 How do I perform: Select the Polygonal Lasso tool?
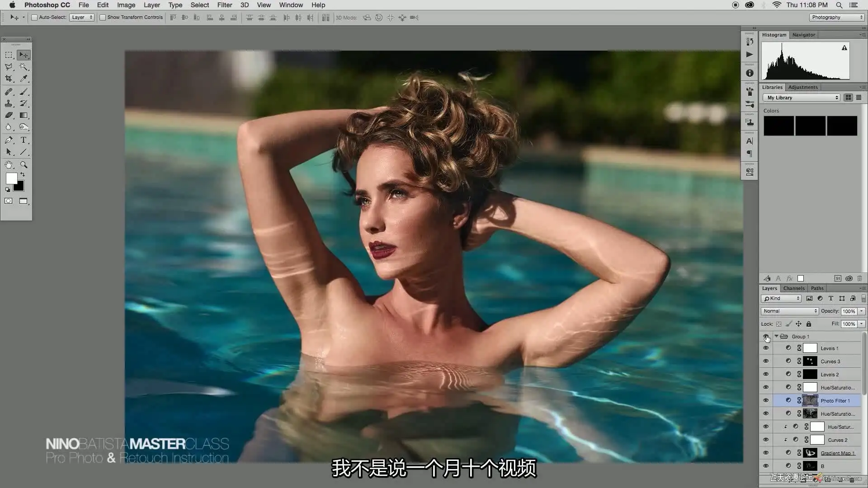(x=9, y=67)
